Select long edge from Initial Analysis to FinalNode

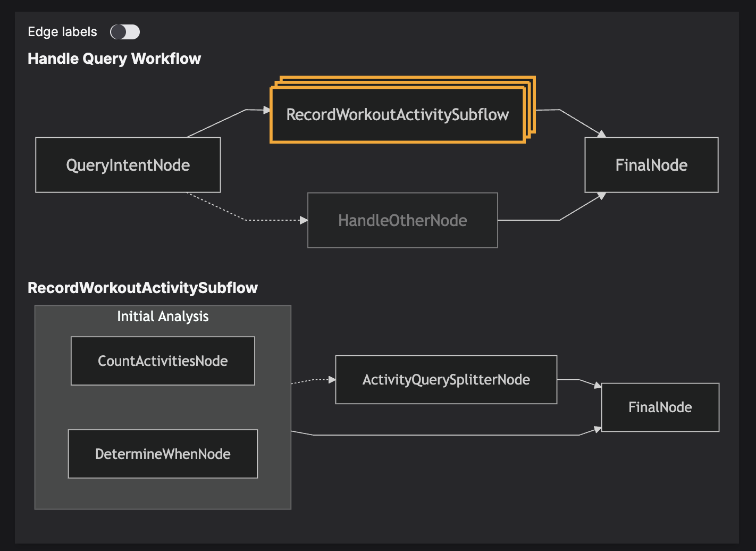click(x=447, y=435)
